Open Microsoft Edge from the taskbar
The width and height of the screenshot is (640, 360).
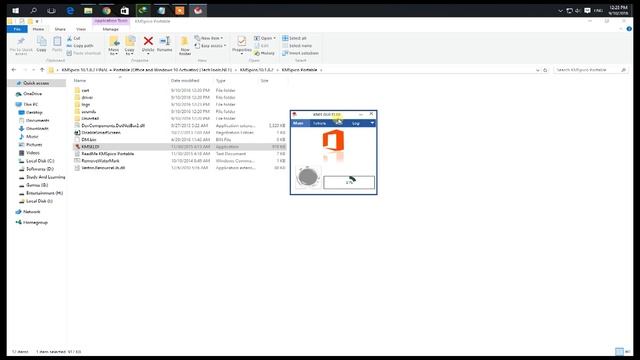pyautogui.click(x=70, y=11)
